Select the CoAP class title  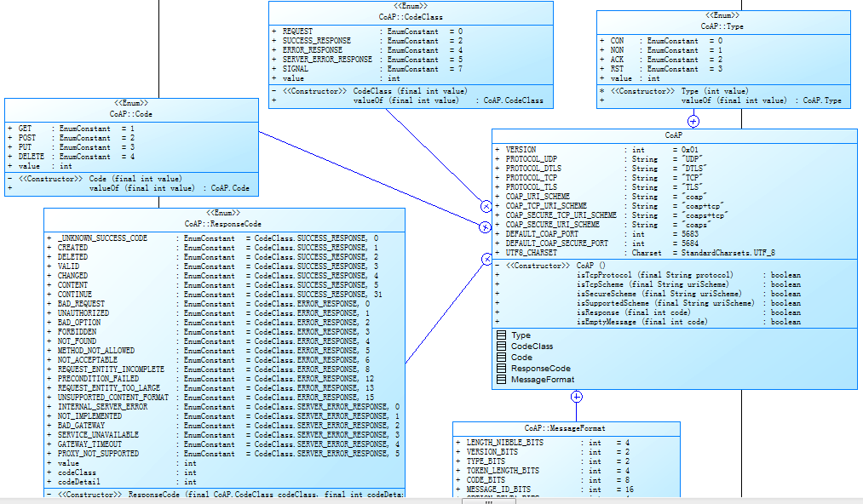(x=674, y=135)
